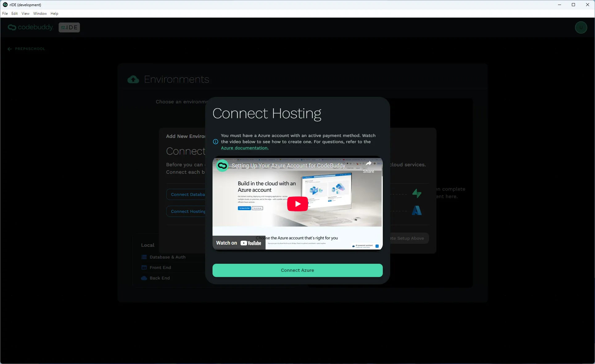Maximize the rIDE window

pyautogui.click(x=573, y=5)
